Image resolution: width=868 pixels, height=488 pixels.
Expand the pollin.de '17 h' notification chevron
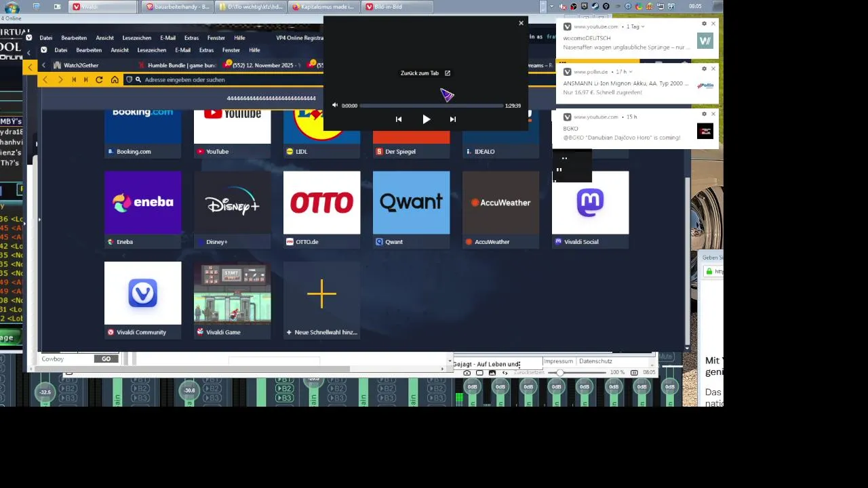631,71
